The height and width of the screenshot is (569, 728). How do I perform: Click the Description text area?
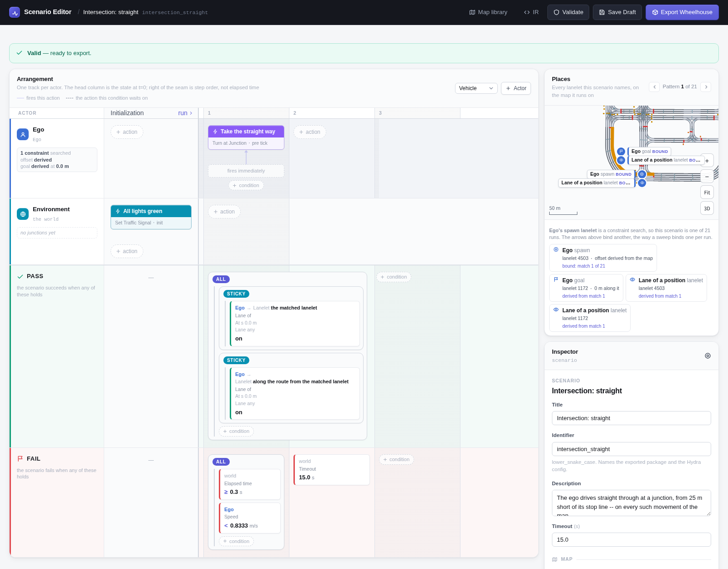pos(632,503)
